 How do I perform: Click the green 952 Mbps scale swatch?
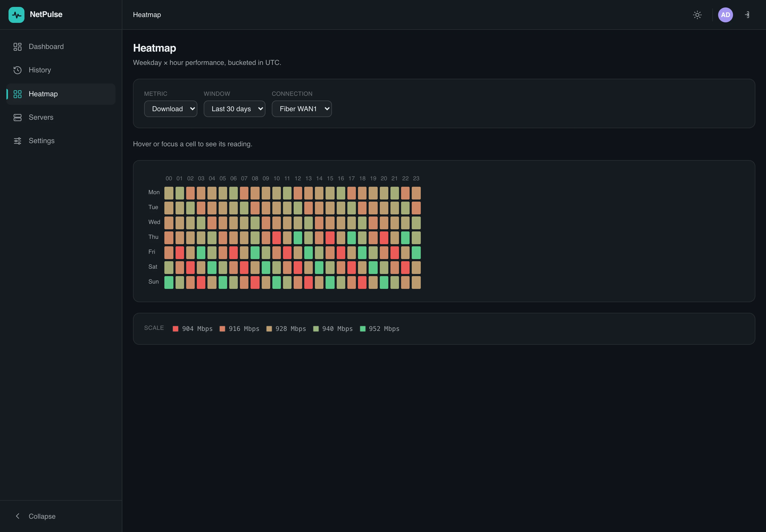pos(363,329)
